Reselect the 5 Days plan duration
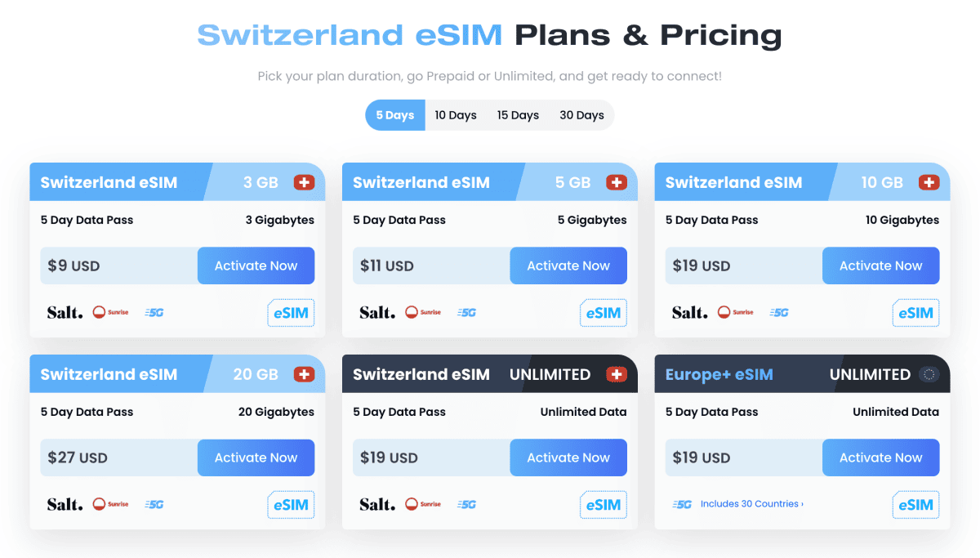 395,114
